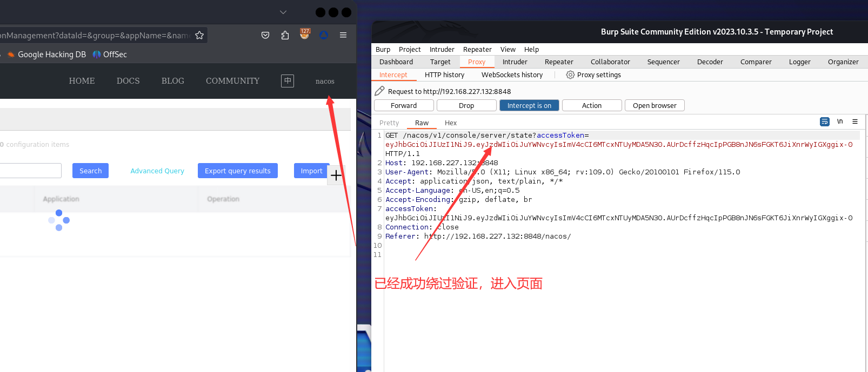
Task: Click the Nacos Search button
Action: pos(91,171)
